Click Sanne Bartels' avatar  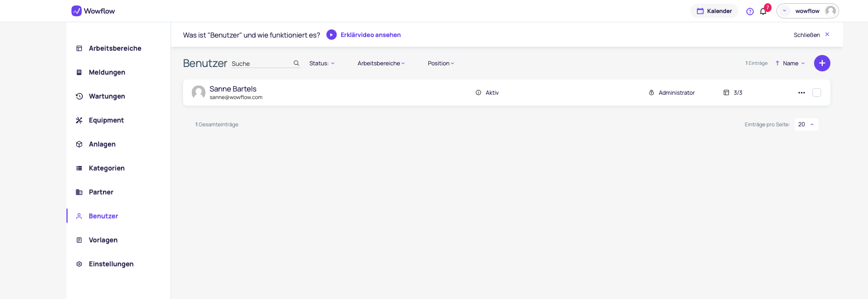click(198, 93)
